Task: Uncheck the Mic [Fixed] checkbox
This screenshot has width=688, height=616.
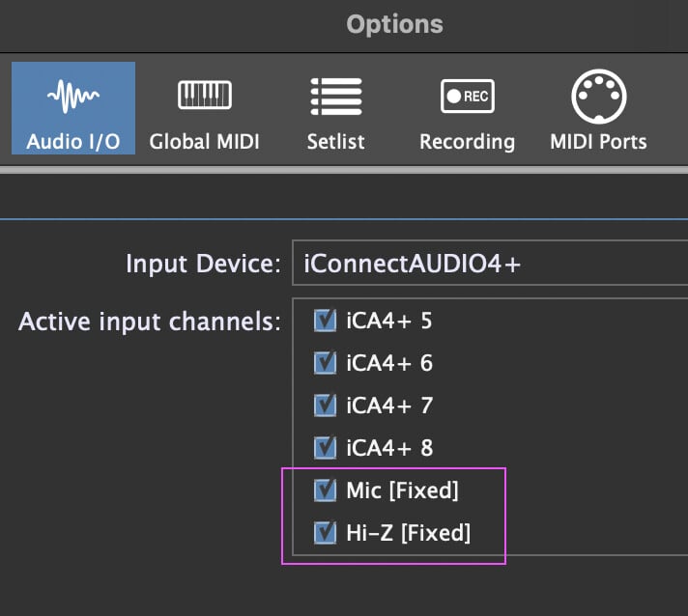Action: (x=325, y=490)
